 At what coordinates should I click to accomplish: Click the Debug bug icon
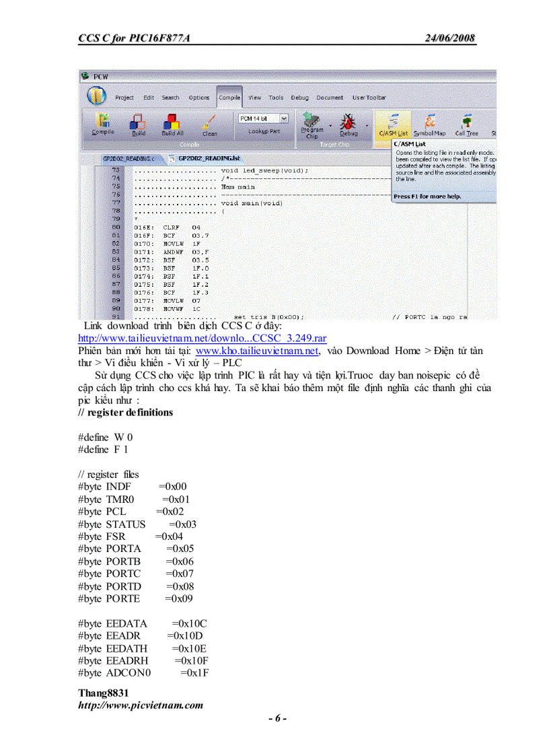347,122
